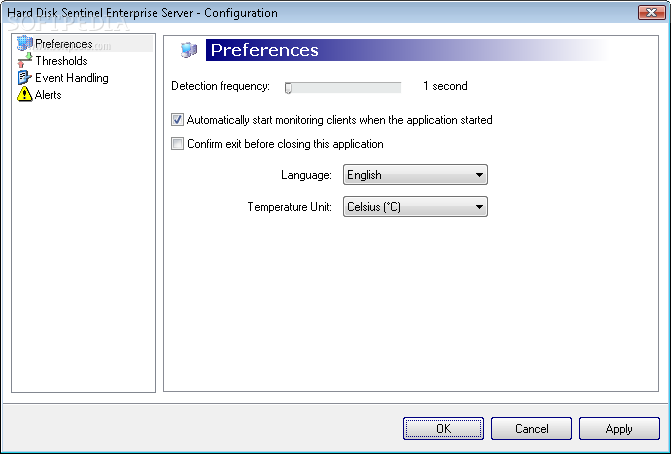Image resolution: width=671 pixels, height=454 pixels.
Task: Click the computer icon beside Preferences header
Action: click(189, 50)
